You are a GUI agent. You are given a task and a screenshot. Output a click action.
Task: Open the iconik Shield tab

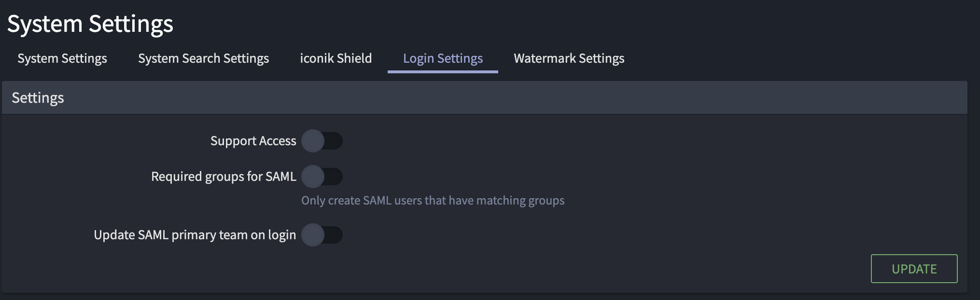coord(336,58)
